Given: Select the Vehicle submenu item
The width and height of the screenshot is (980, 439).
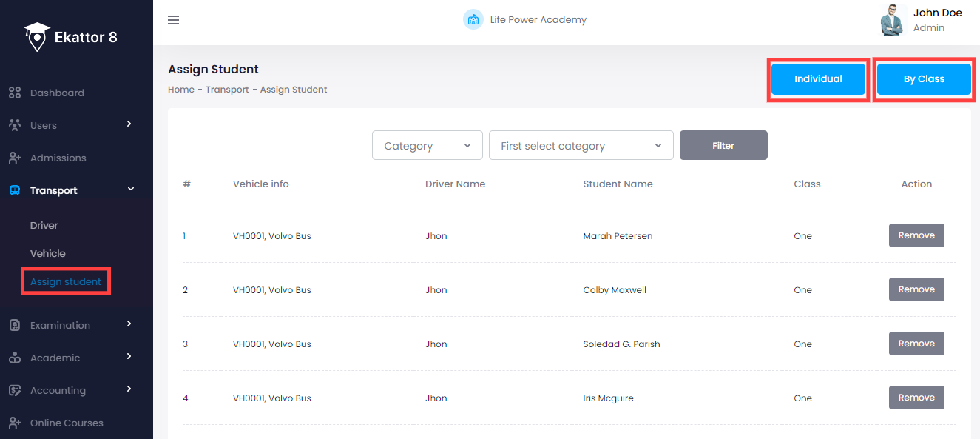Looking at the screenshot, I should coord(47,253).
